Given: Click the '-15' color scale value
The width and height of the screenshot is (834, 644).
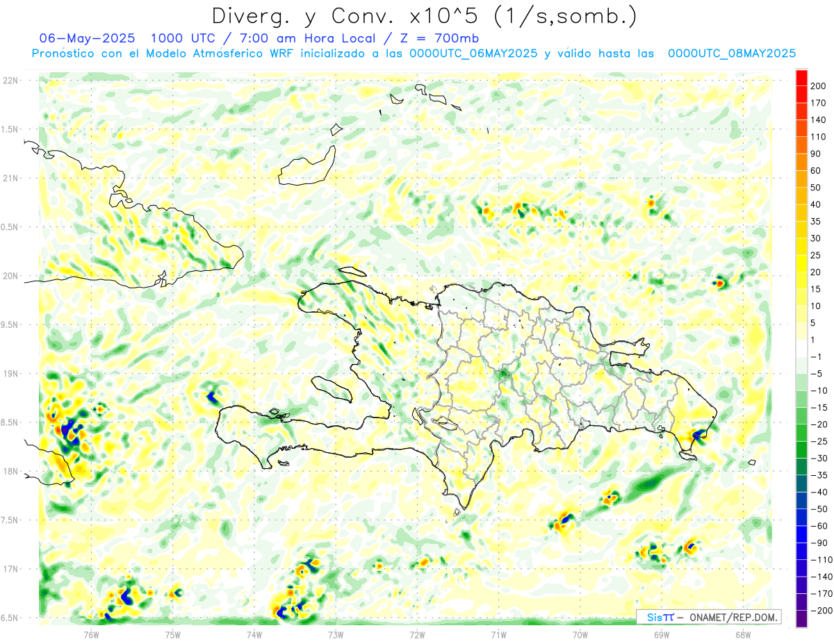Looking at the screenshot, I should pyautogui.click(x=819, y=407).
